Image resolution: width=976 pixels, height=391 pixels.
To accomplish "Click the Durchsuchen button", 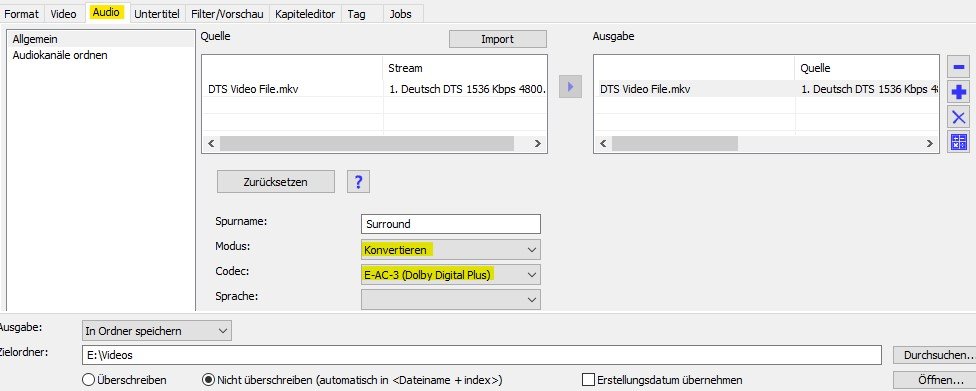I will click(x=934, y=355).
